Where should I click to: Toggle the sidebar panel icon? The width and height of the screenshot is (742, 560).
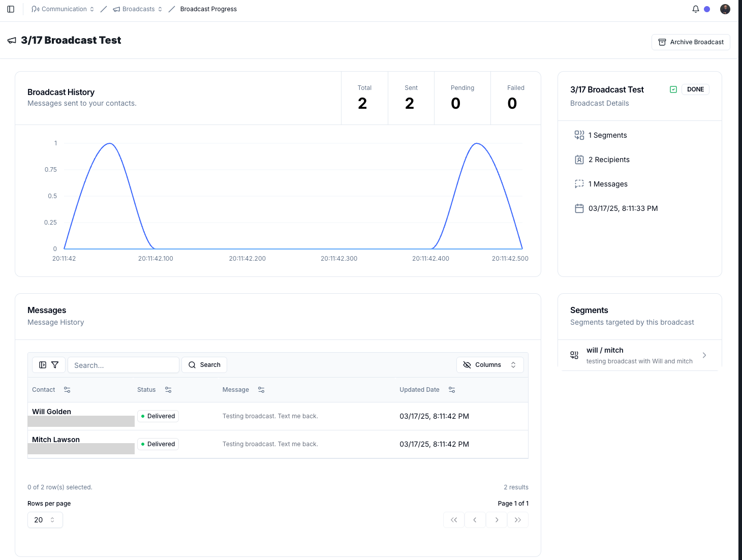[11, 9]
